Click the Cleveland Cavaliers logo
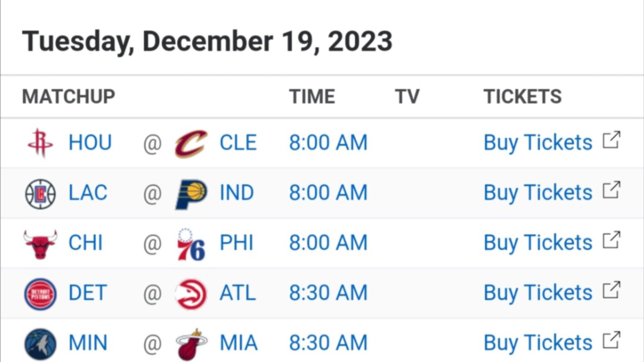Image resolution: width=644 pixels, height=362 pixels. click(x=191, y=143)
